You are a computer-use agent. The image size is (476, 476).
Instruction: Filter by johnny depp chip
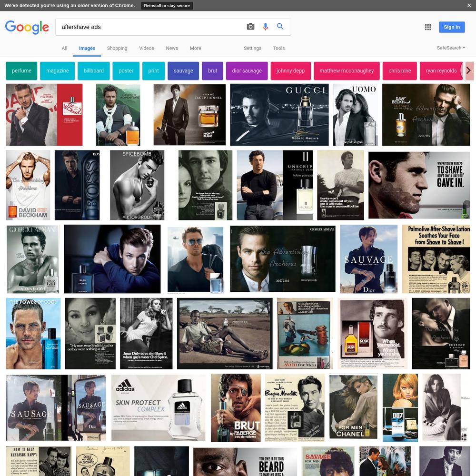click(x=290, y=71)
